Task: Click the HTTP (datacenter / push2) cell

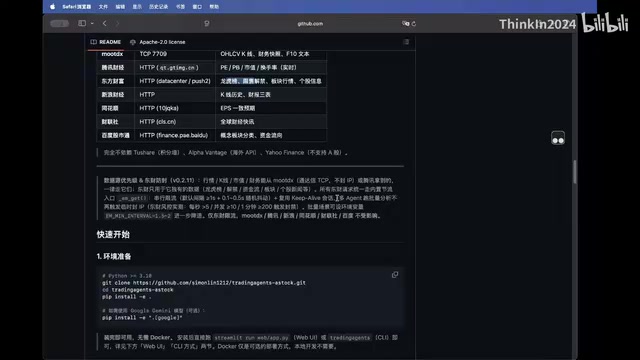Action: [175, 81]
